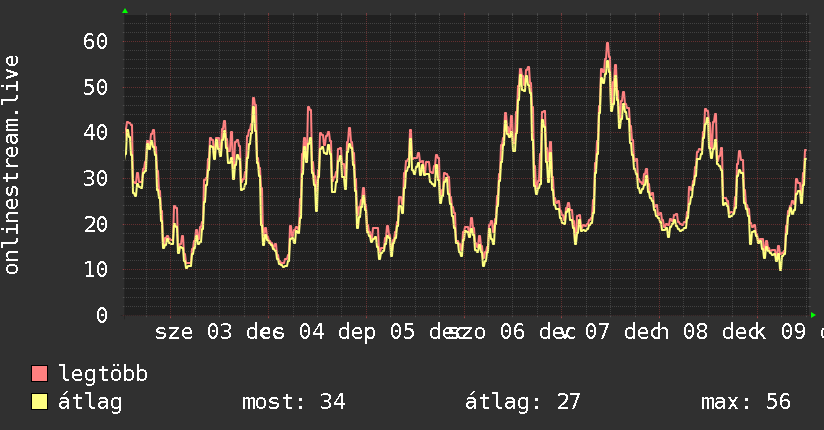Click the y-axis label 0

102,315
